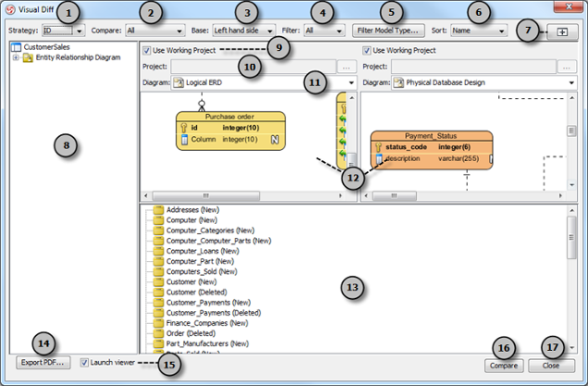Viewport: 588px width, 386px height.
Task: Click the results list scroll down arrow
Action: pos(572,348)
